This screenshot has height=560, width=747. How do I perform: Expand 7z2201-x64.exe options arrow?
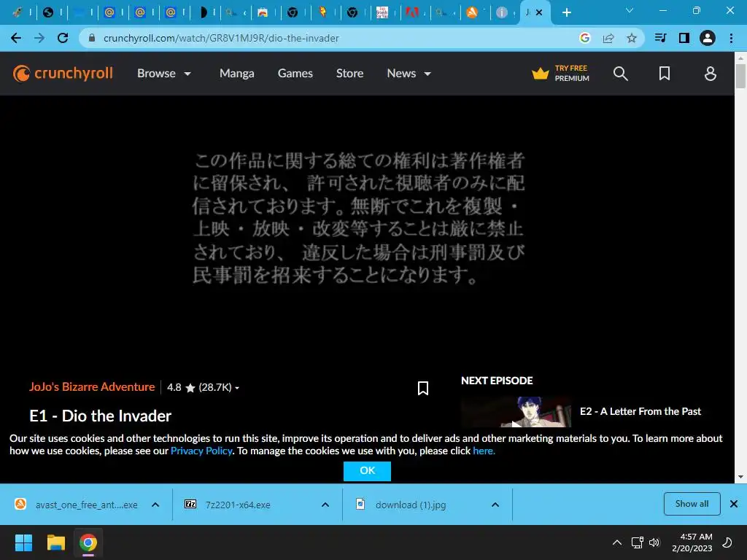pos(325,505)
